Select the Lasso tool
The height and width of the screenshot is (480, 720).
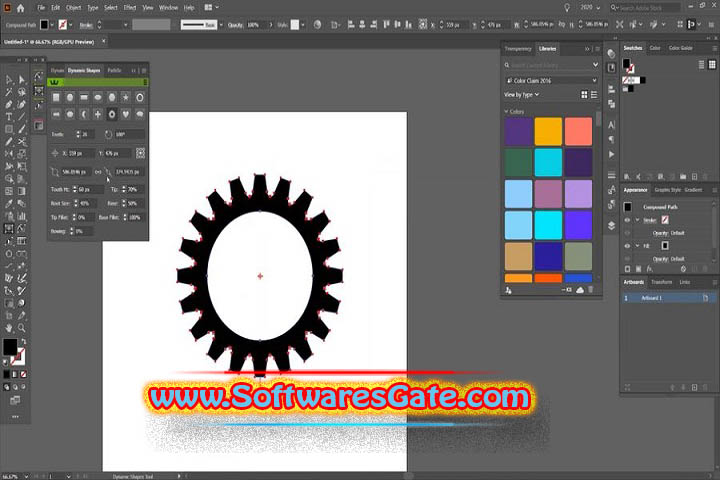click(x=21, y=92)
